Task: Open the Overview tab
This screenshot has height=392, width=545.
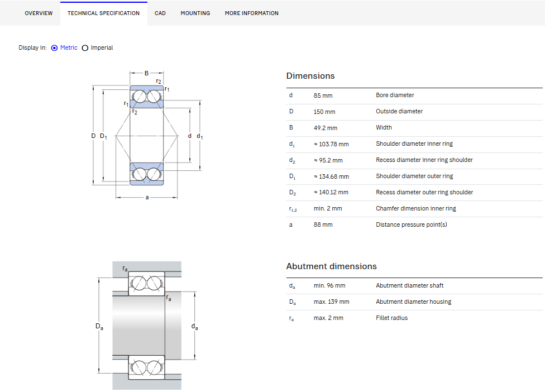Action: click(x=39, y=13)
